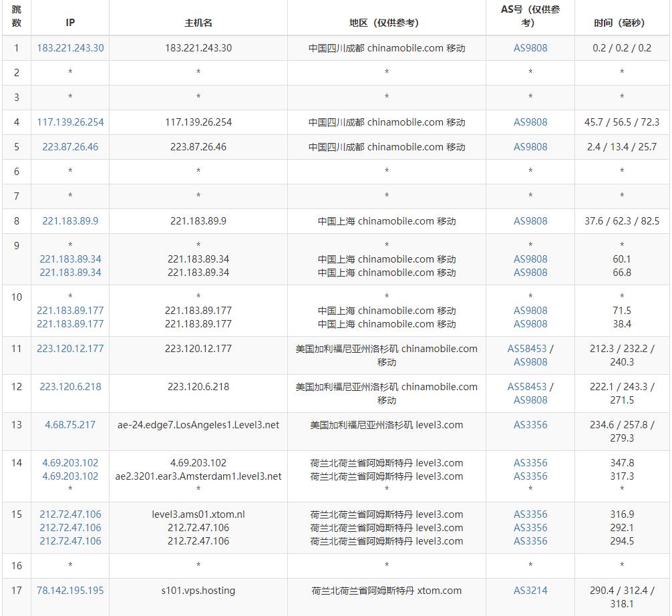This screenshot has width=672, height=616.
Task: Click the time value 2.4 / 13.4 / 25.7
Action: pyautogui.click(x=622, y=147)
